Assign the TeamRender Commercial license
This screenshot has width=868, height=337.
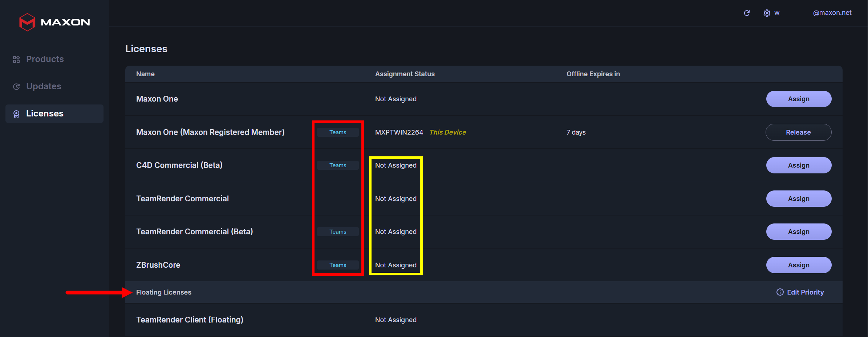point(798,199)
